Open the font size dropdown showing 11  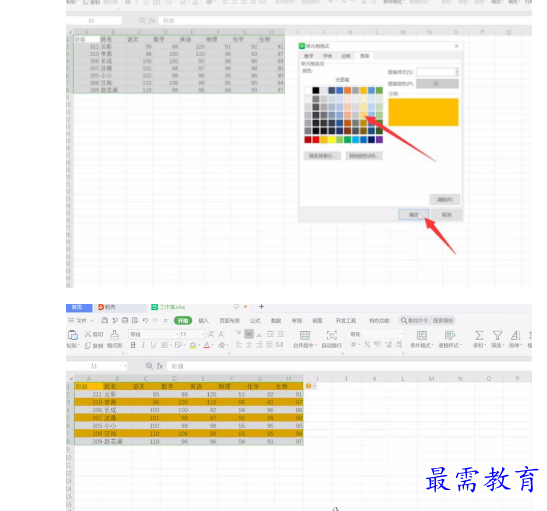pyautogui.click(x=202, y=334)
